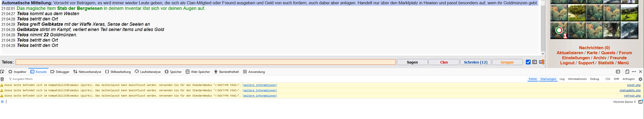Clear console output with trash icon
This screenshot has width=644, height=119.
pyautogui.click(x=2, y=79)
